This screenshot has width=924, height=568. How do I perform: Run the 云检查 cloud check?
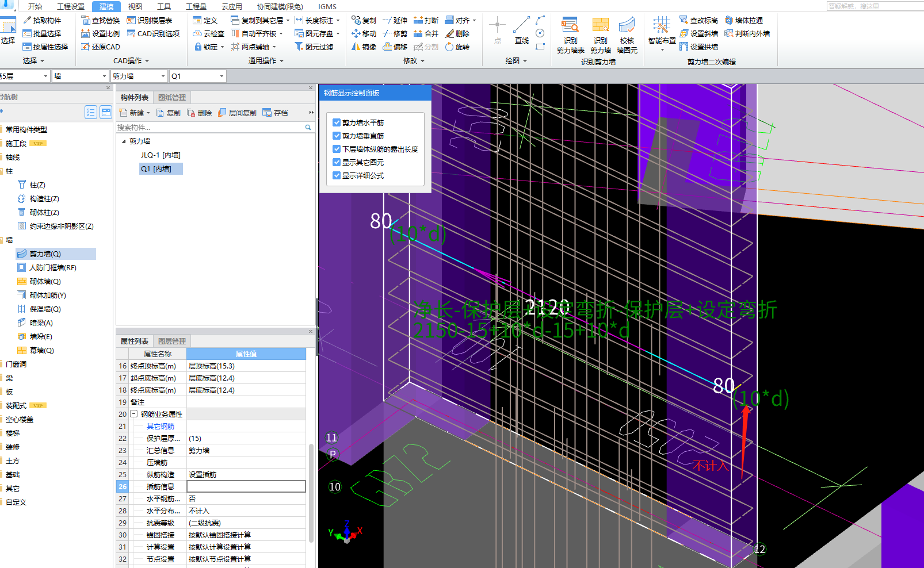tap(209, 33)
